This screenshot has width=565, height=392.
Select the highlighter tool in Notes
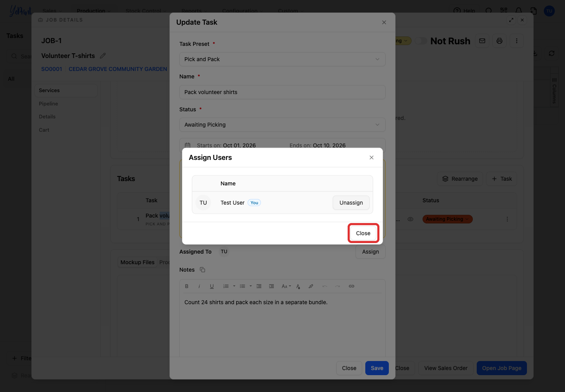point(311,286)
